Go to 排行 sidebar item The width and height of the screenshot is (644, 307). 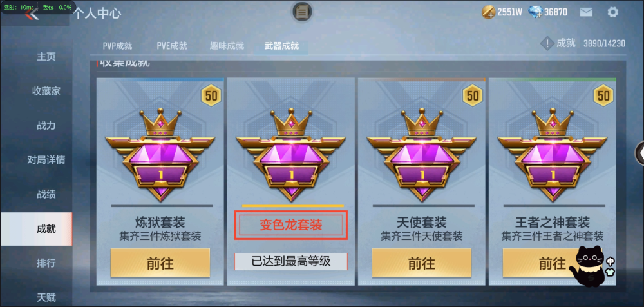pyautogui.click(x=46, y=263)
